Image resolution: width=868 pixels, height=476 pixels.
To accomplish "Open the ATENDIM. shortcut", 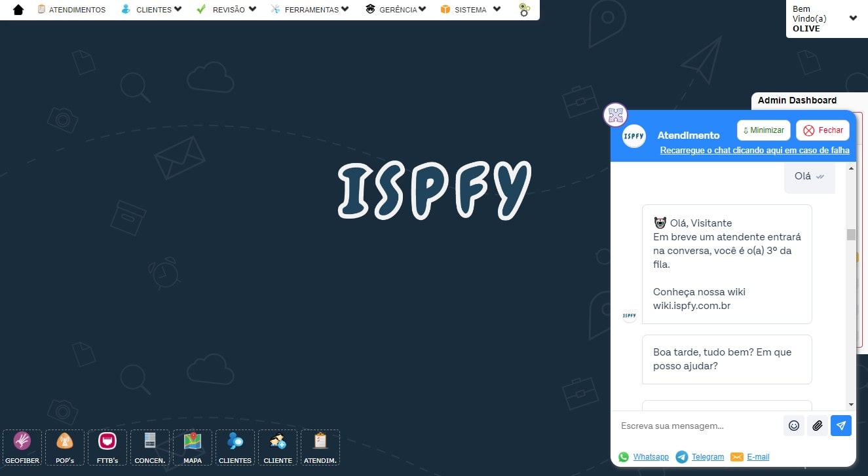I will click(x=320, y=448).
